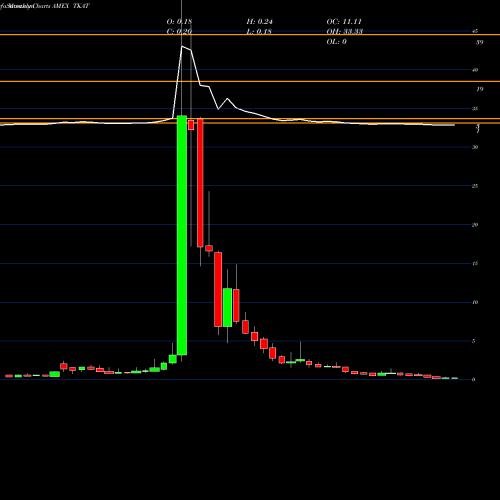The image size is (500, 500).
Task: Click the 39 level label on right
Action: tap(480, 42)
